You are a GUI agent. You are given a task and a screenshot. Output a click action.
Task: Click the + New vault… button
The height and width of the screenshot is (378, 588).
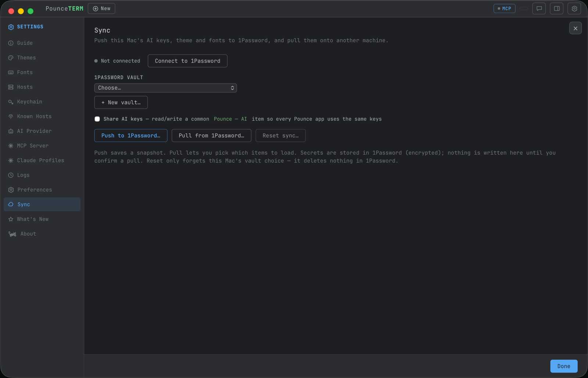click(121, 103)
